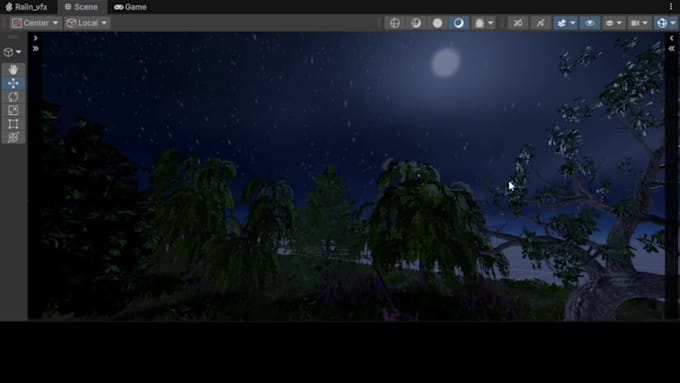Toggle scene effects like skybox and fog
680x383 pixels.
click(x=562, y=23)
